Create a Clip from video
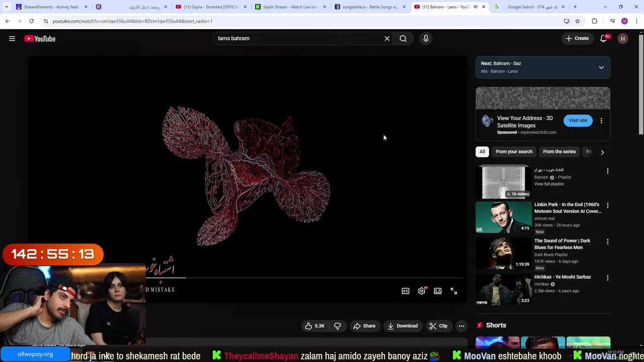This screenshot has height=362, width=644. [438, 326]
